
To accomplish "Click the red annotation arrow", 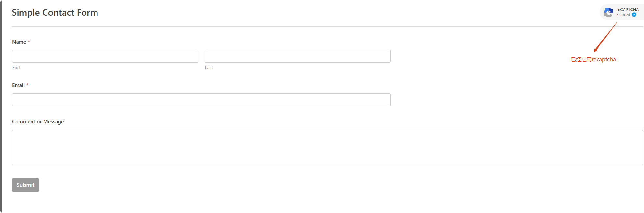I will click(605, 37).
